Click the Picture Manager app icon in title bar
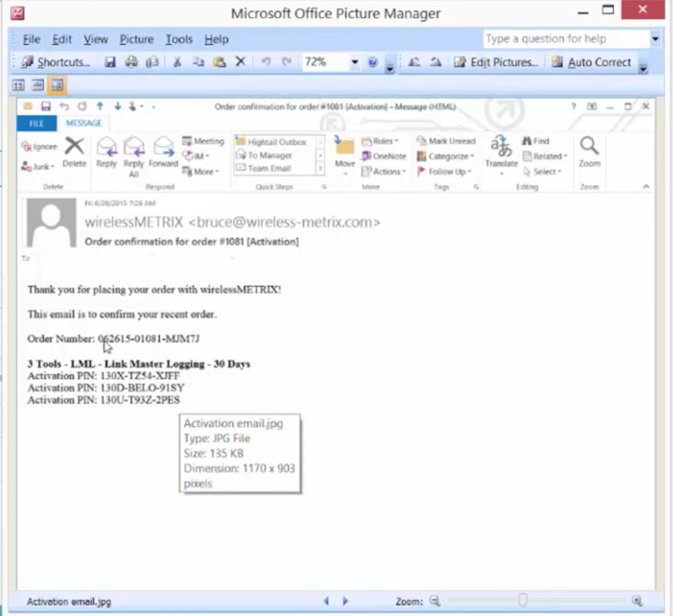Image resolution: width=673 pixels, height=616 pixels. point(17,13)
